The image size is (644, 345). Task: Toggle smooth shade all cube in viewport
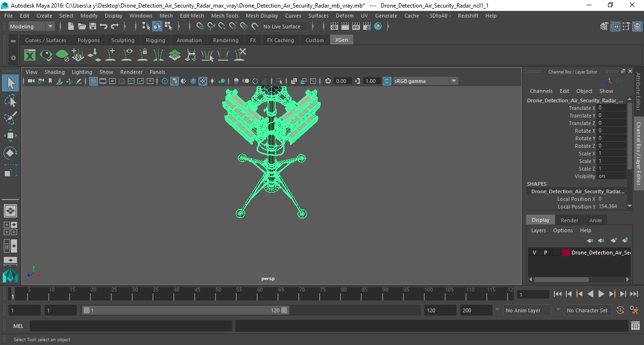click(174, 81)
